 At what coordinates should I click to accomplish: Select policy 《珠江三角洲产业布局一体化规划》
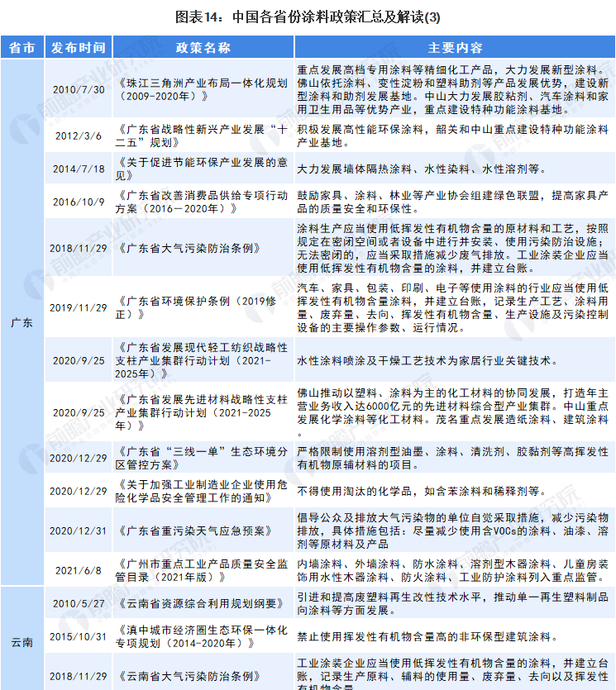[203, 89]
